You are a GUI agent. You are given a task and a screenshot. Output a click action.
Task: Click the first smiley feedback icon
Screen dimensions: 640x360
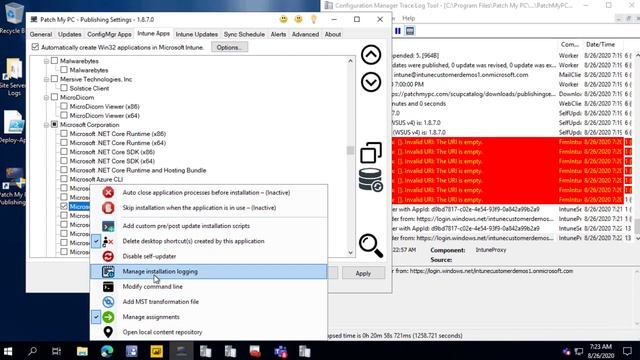(x=283, y=19)
